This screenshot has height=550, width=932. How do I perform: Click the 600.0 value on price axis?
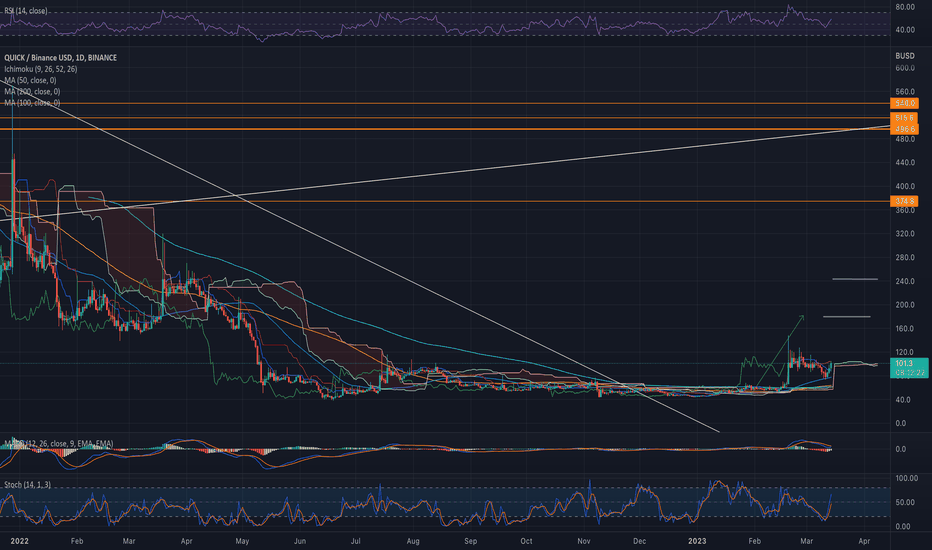coord(905,68)
